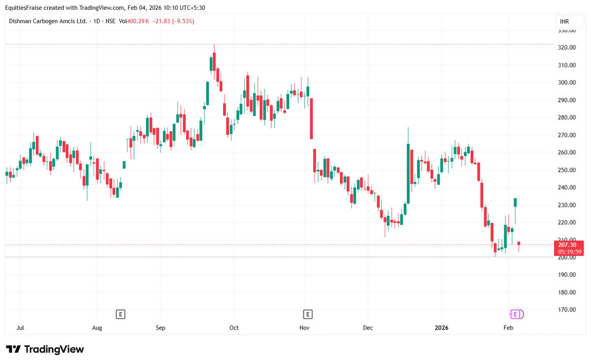Screen dimensions: 591x364
Task: Open the purple upcoming earnings marker near Feb
Action: 516,314
